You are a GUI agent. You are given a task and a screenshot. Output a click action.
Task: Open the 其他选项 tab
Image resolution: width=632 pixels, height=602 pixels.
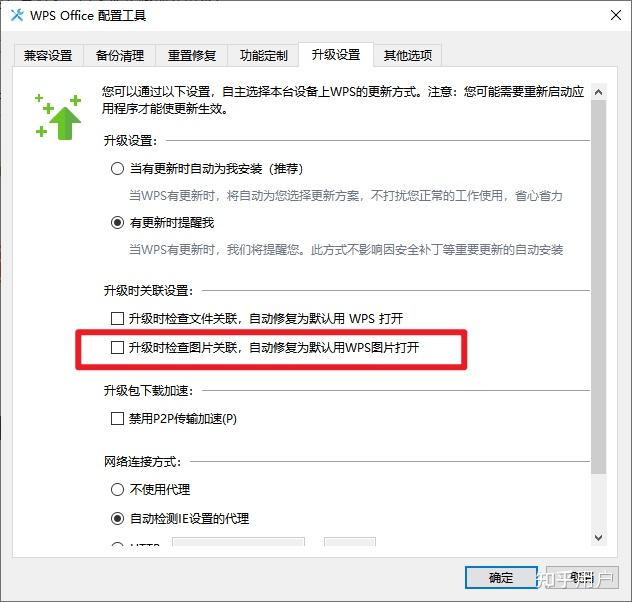(x=407, y=55)
